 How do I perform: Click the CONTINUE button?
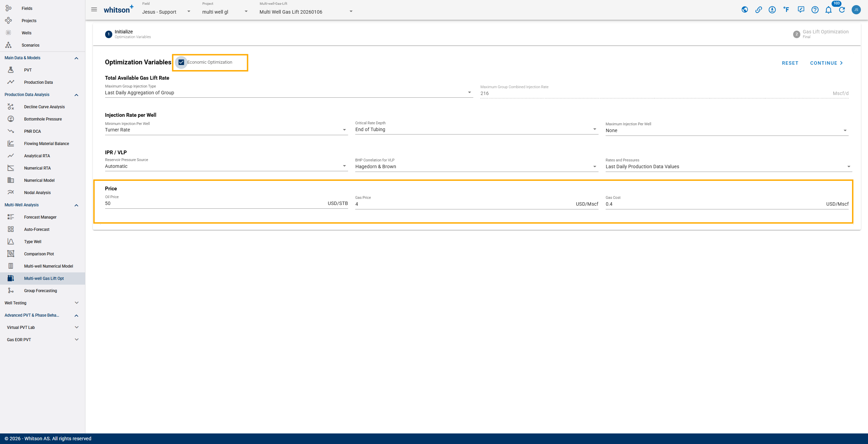tap(826, 63)
